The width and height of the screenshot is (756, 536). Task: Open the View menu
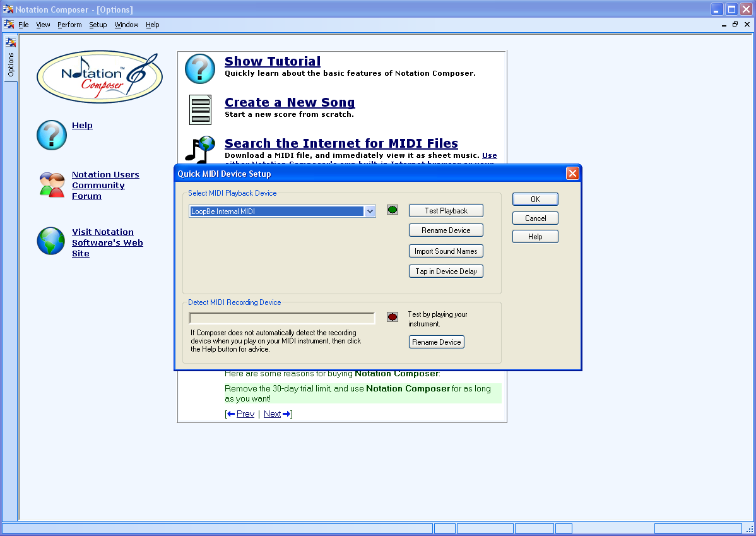43,25
